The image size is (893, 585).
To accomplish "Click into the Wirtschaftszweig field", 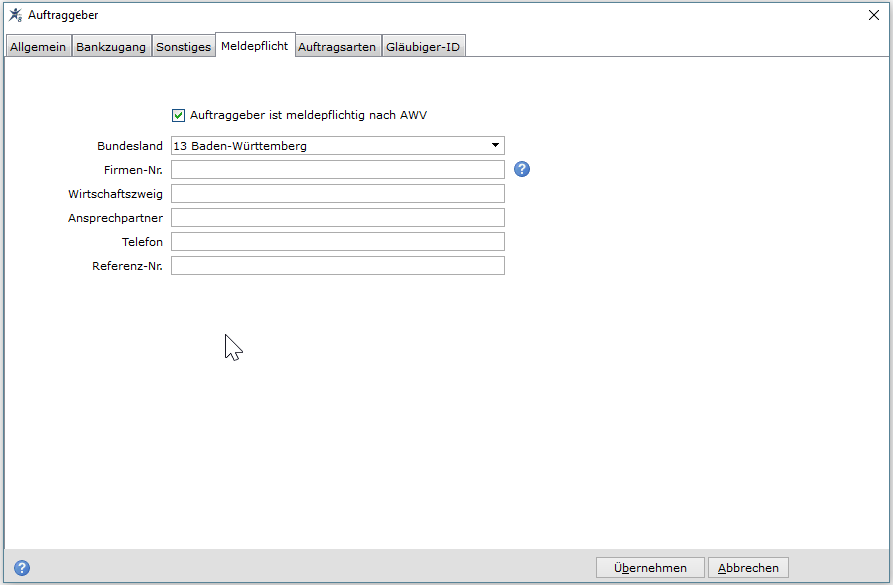I will click(338, 194).
